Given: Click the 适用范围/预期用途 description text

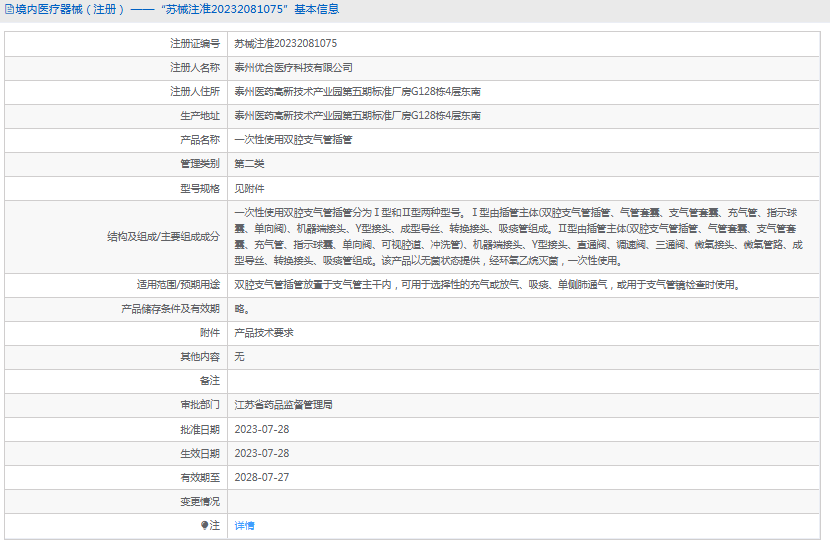Looking at the screenshot, I should 487,285.
